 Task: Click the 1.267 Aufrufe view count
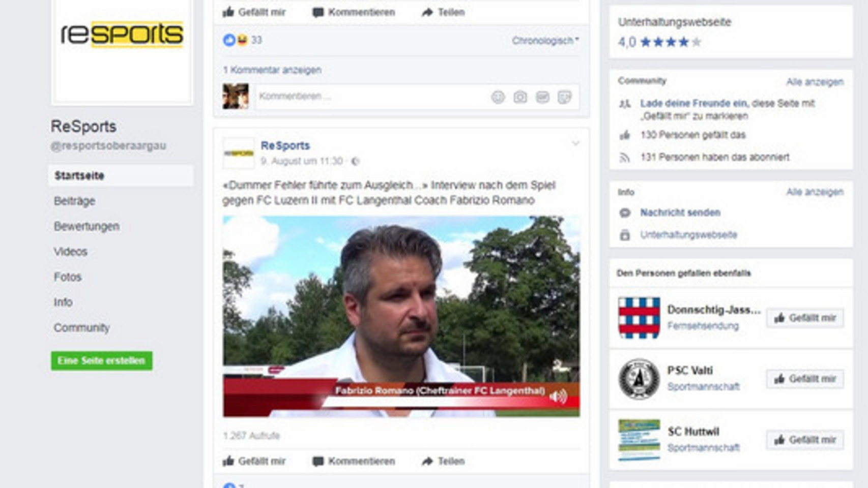[x=251, y=436]
